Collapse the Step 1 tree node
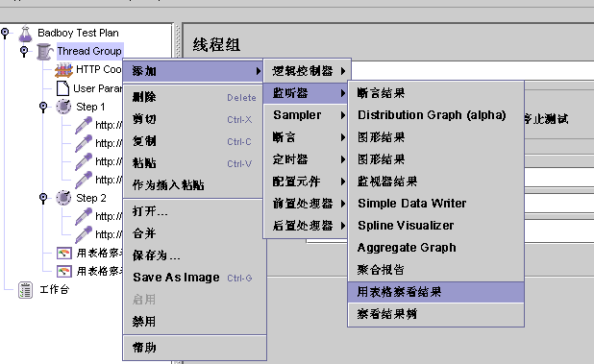 click(43, 107)
